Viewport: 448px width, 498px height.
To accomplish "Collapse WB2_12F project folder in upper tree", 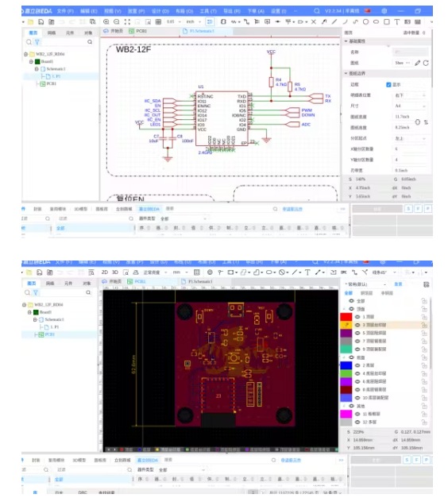I will click(25, 54).
